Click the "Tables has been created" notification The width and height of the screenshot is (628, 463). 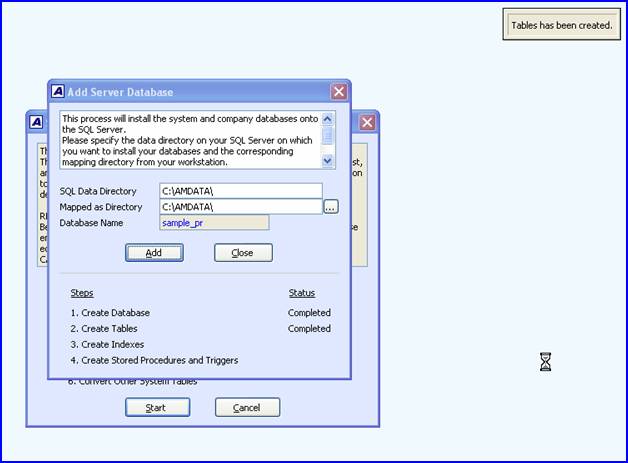pos(561,25)
